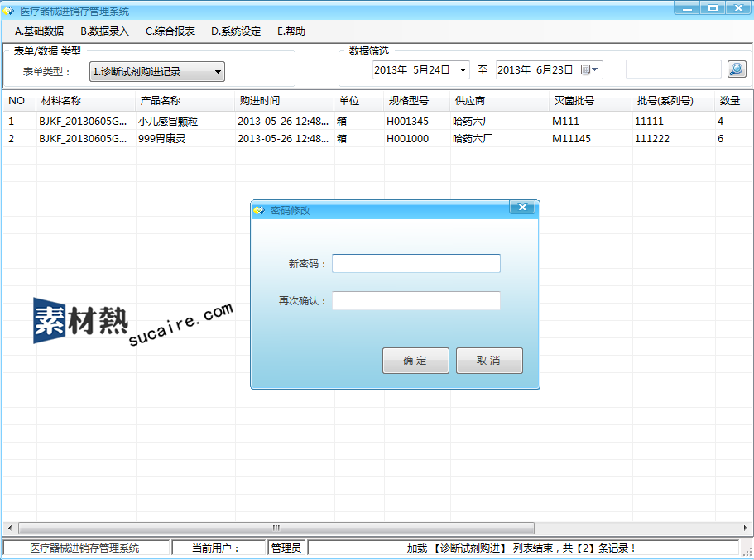
Task: Click the scrollbar left arrow
Action: pyautogui.click(x=10, y=528)
